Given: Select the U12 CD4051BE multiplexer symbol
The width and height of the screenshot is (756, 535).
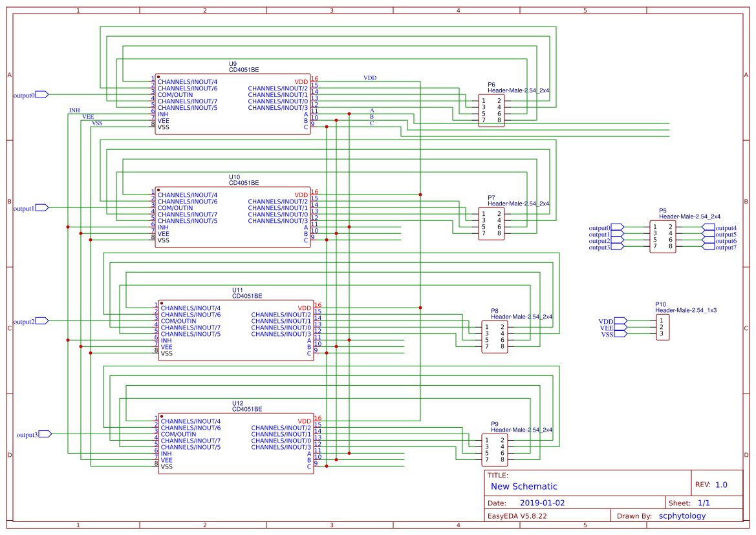Looking at the screenshot, I should coord(235,443).
